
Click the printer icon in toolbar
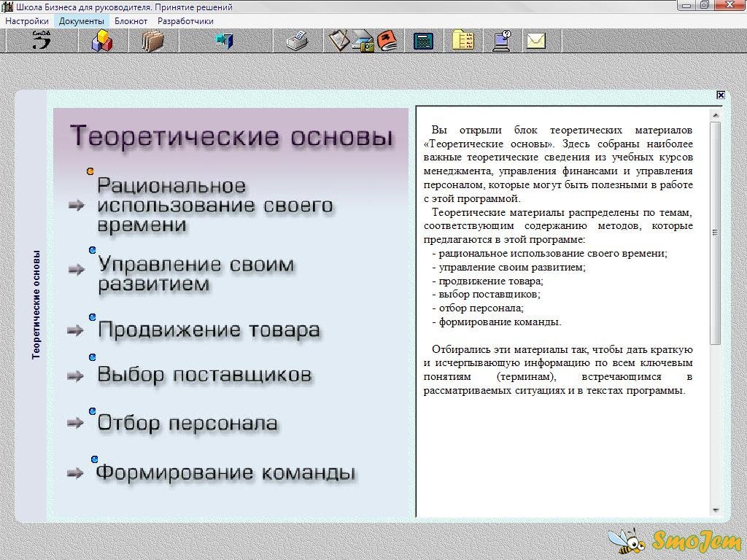(297, 41)
